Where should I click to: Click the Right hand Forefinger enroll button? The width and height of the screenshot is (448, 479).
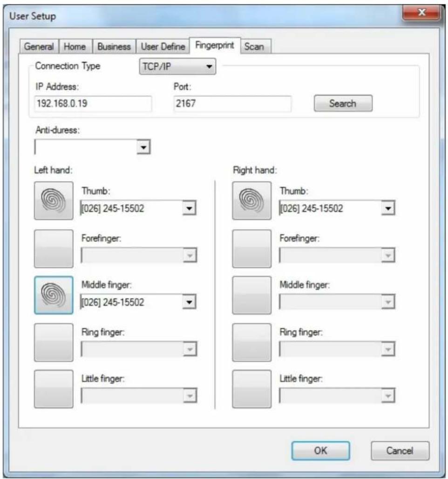(x=252, y=249)
